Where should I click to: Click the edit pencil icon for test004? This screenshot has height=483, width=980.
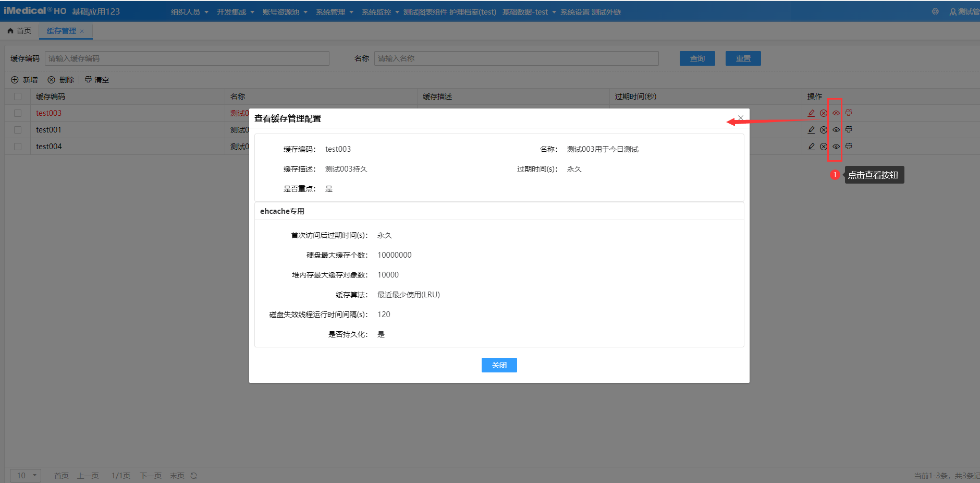click(x=811, y=147)
